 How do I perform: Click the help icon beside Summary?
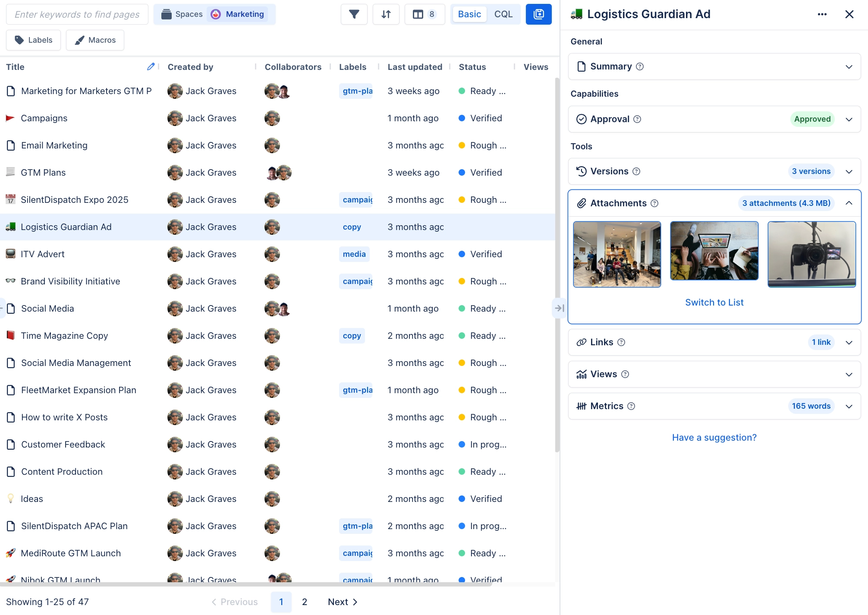[x=640, y=66]
